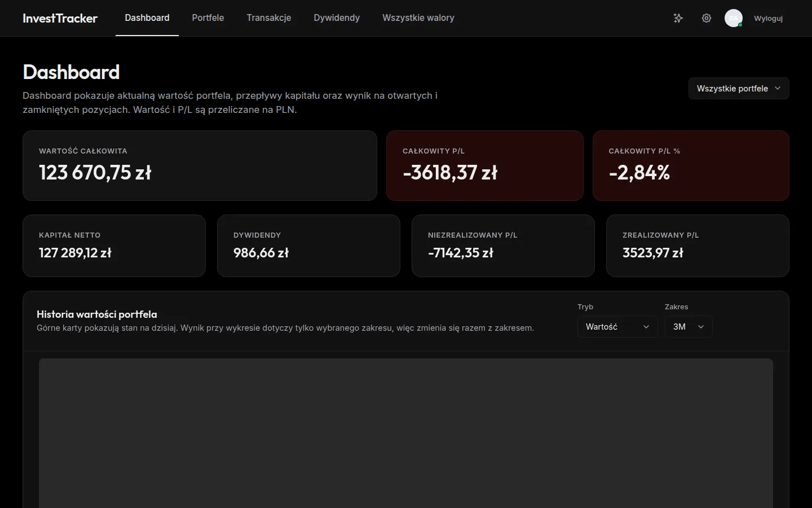812x508 pixels.
Task: Change chart range via the "3M" dropdown
Action: (x=688, y=327)
